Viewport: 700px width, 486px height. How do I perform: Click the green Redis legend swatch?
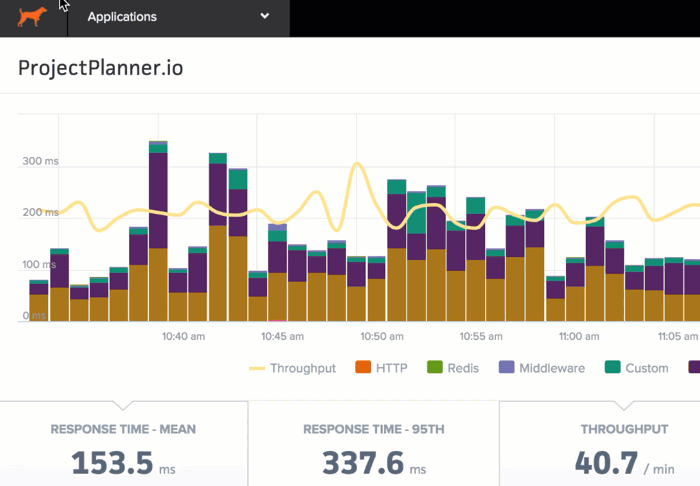435,367
